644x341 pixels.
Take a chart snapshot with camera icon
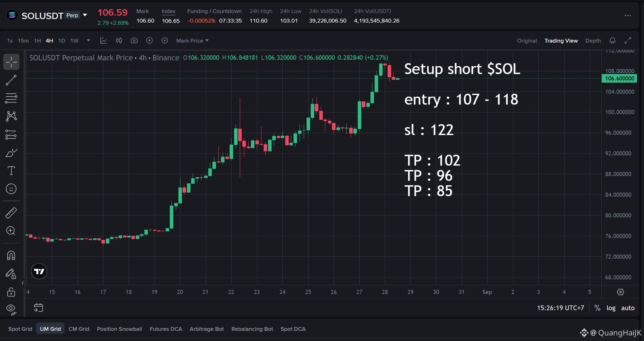click(x=134, y=41)
